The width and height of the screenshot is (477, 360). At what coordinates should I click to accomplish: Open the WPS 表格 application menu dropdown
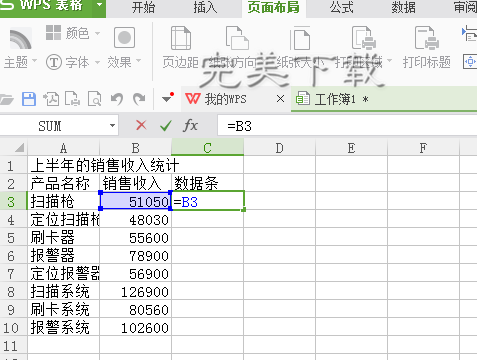point(99,5)
